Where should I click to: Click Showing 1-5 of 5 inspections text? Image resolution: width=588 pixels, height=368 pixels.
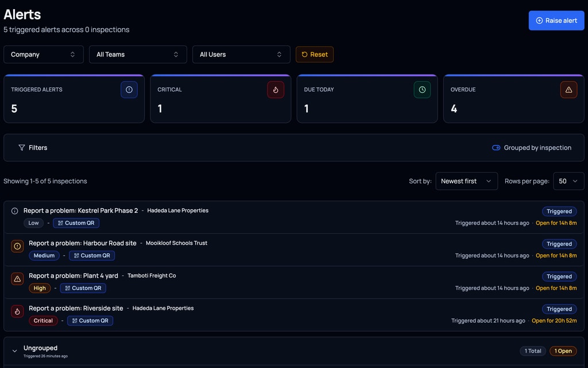[x=45, y=181]
